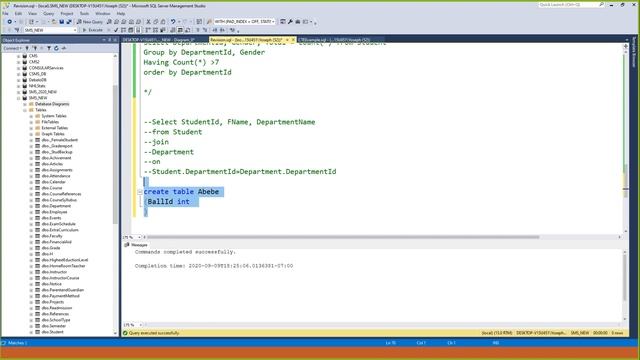The height and width of the screenshot is (360, 640).
Task: Click the 'Having Count(*) >7' code line
Action: pos(181,62)
